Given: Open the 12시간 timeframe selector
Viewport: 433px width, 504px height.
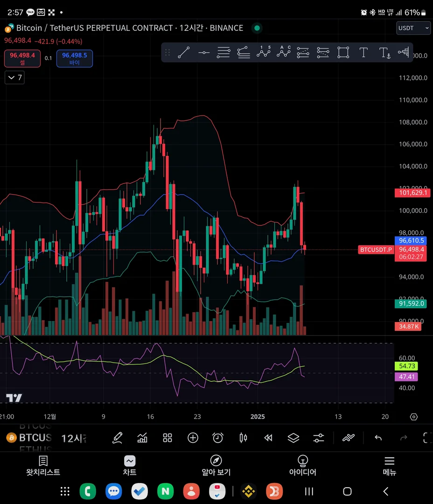Looking at the screenshot, I should (74, 438).
